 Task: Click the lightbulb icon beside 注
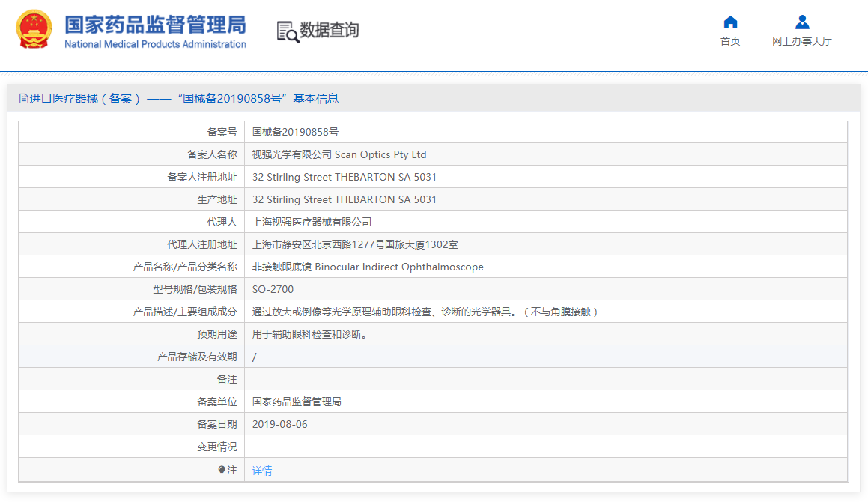coord(222,470)
